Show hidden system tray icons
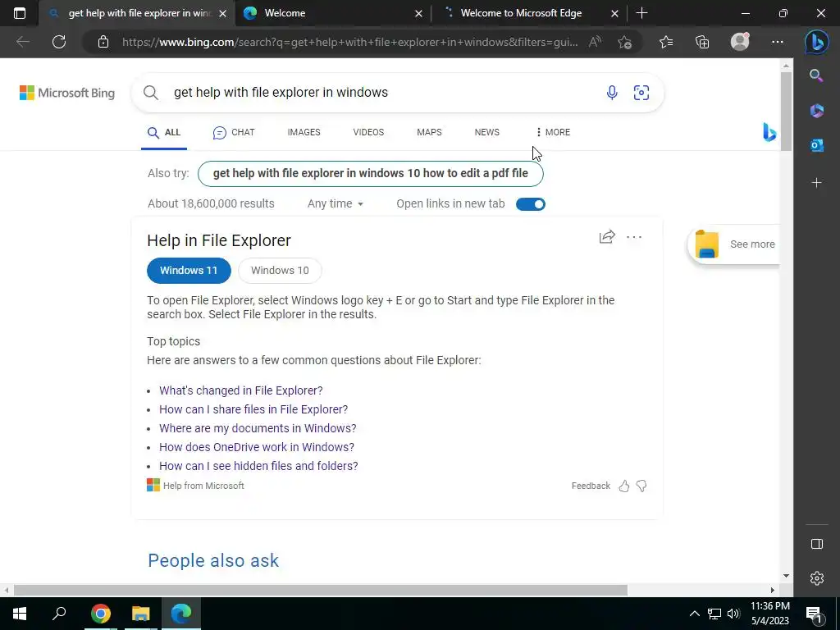This screenshot has height=630, width=840. (x=694, y=614)
